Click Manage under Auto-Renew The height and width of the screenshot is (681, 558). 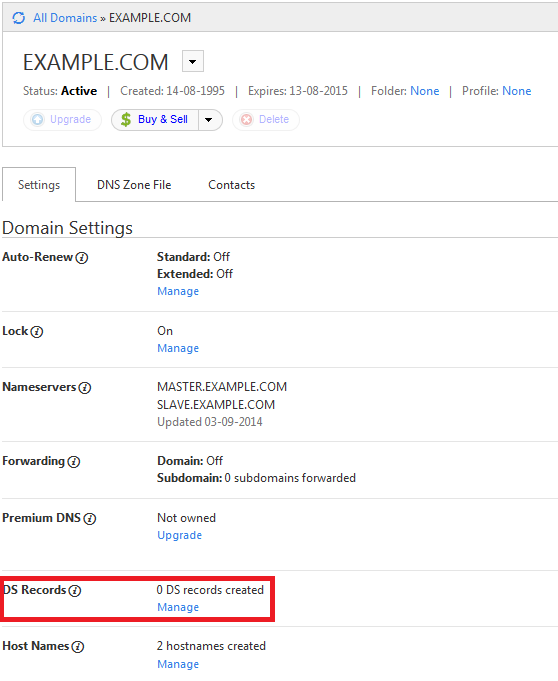(178, 291)
